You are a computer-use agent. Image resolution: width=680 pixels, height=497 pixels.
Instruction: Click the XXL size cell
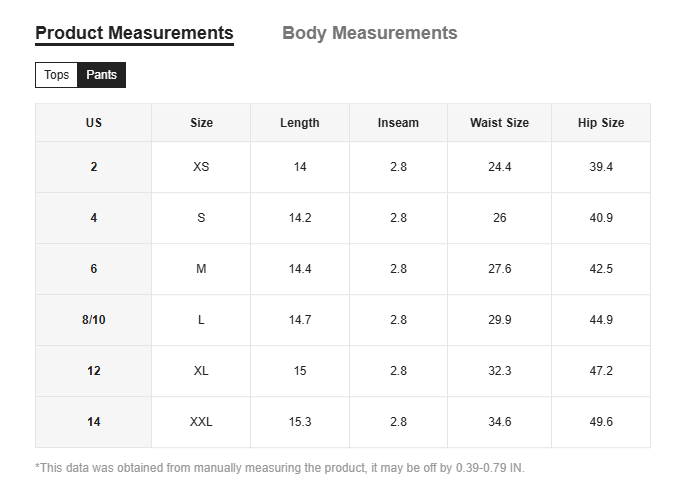(x=201, y=422)
